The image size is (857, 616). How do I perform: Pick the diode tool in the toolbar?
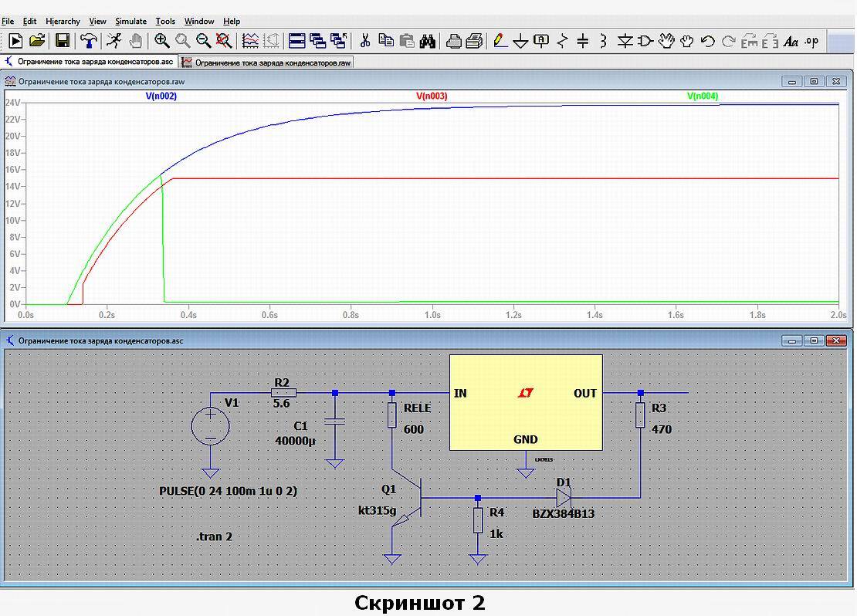625,41
